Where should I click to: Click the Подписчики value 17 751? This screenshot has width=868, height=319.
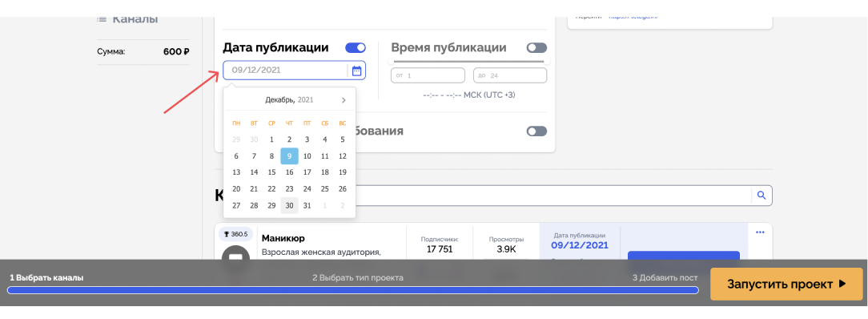tap(440, 249)
